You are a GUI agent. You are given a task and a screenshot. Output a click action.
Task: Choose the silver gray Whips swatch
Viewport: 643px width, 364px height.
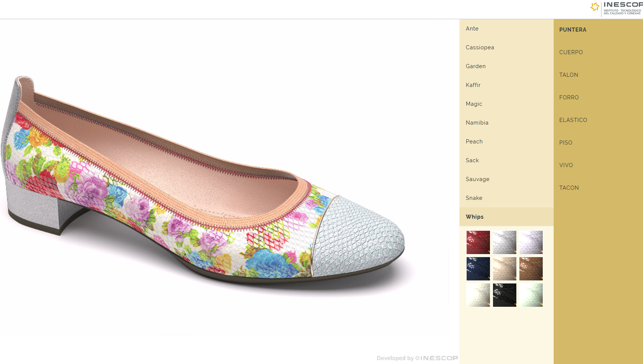click(x=504, y=242)
